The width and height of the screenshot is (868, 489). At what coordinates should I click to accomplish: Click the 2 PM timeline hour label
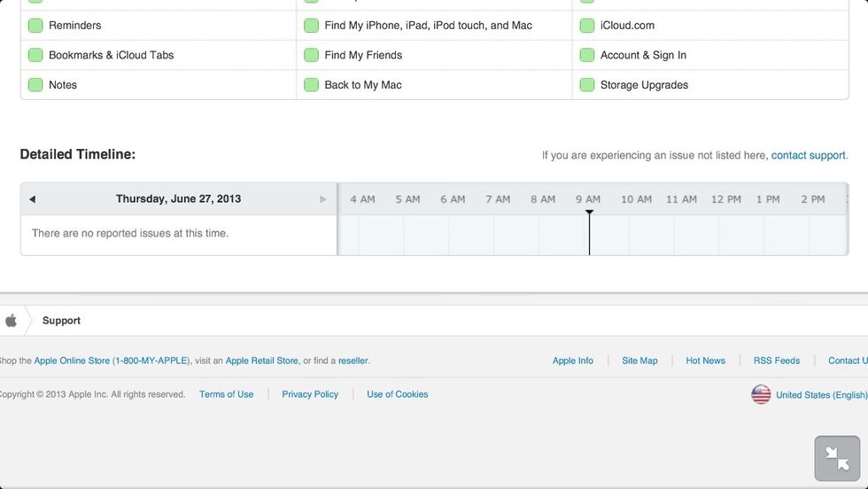(x=813, y=199)
